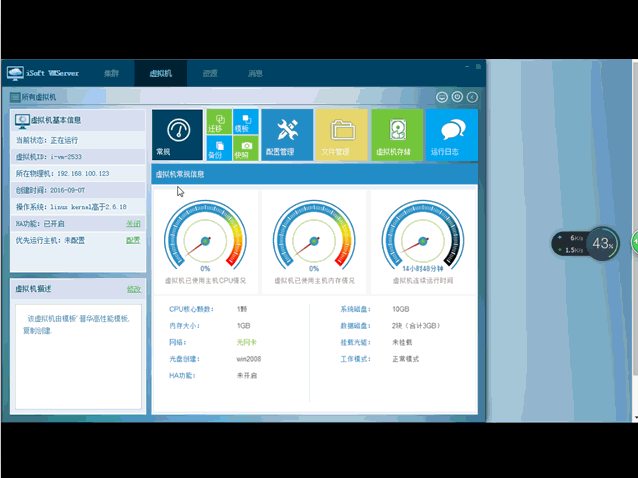Click the 备份 backup tile
The height and width of the screenshot is (478, 638).
coord(219,148)
